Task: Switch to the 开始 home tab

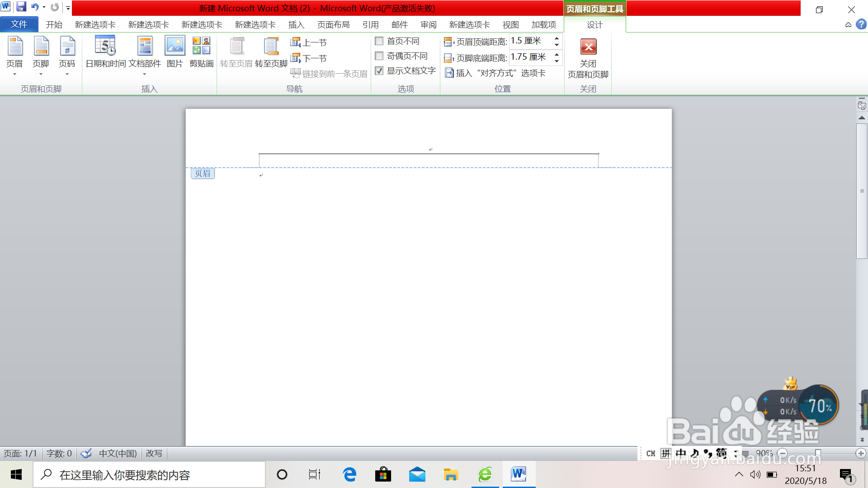Action: click(54, 25)
